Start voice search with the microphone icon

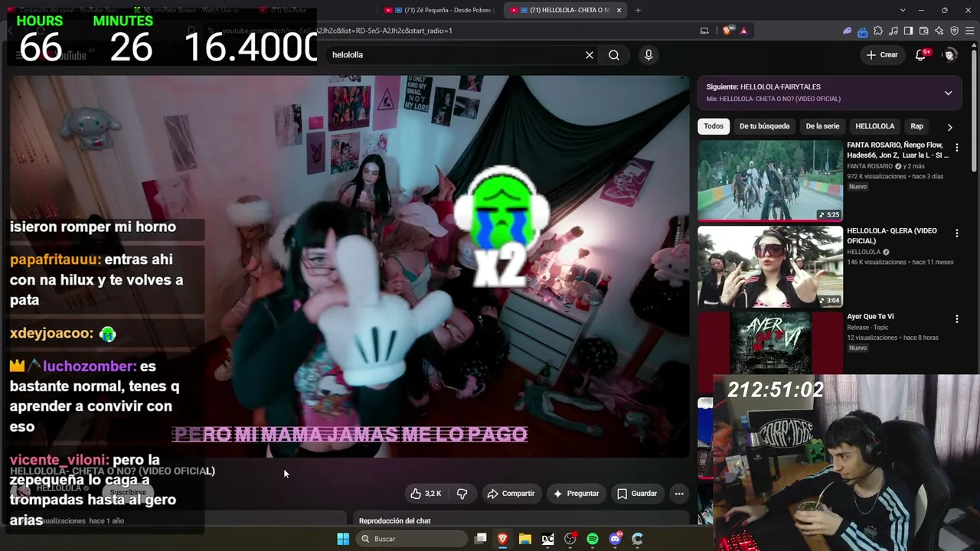click(648, 55)
